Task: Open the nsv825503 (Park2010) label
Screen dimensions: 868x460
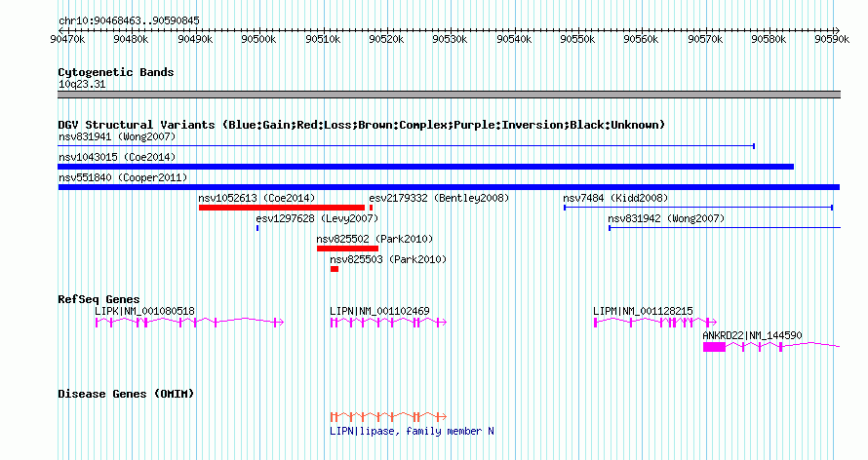Action: 388,259
